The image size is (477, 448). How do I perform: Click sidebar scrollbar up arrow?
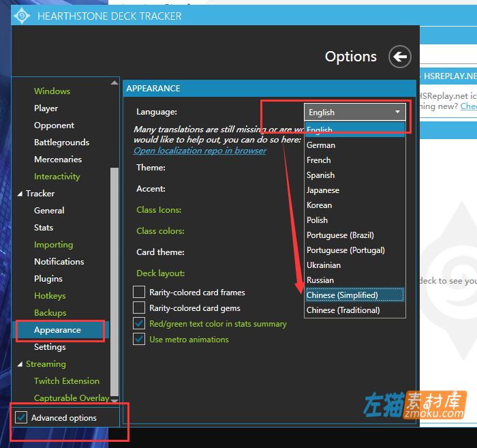[114, 83]
